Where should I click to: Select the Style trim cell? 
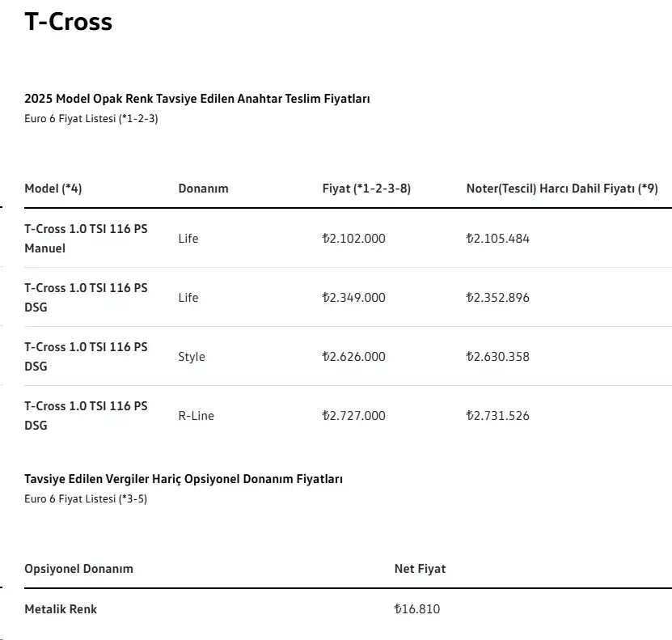(x=192, y=357)
